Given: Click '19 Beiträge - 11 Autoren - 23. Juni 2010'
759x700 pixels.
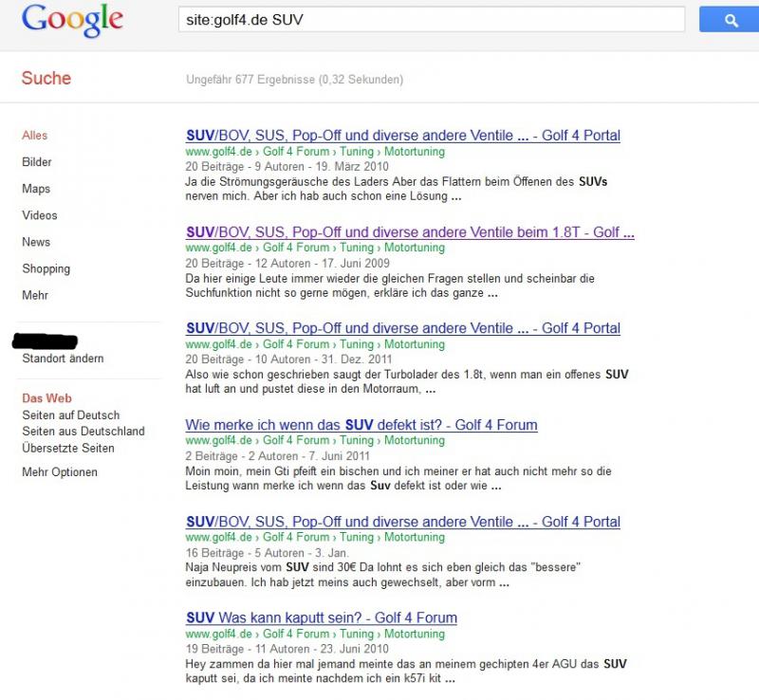Looking at the screenshot, I should tap(287, 649).
